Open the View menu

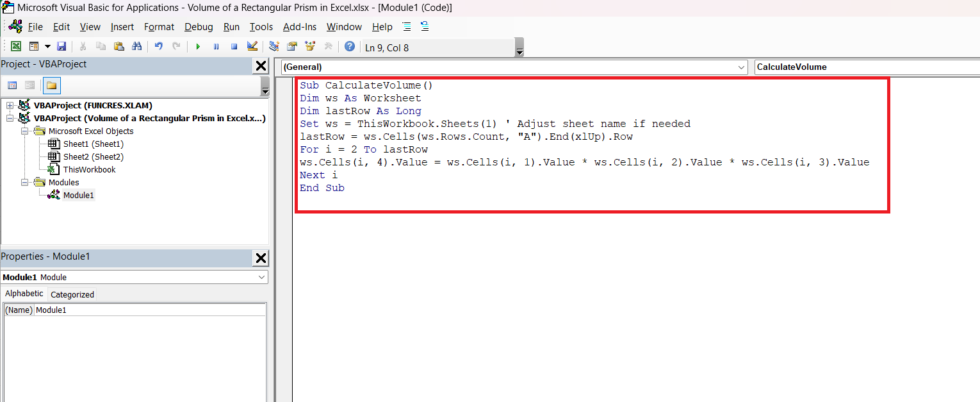90,27
